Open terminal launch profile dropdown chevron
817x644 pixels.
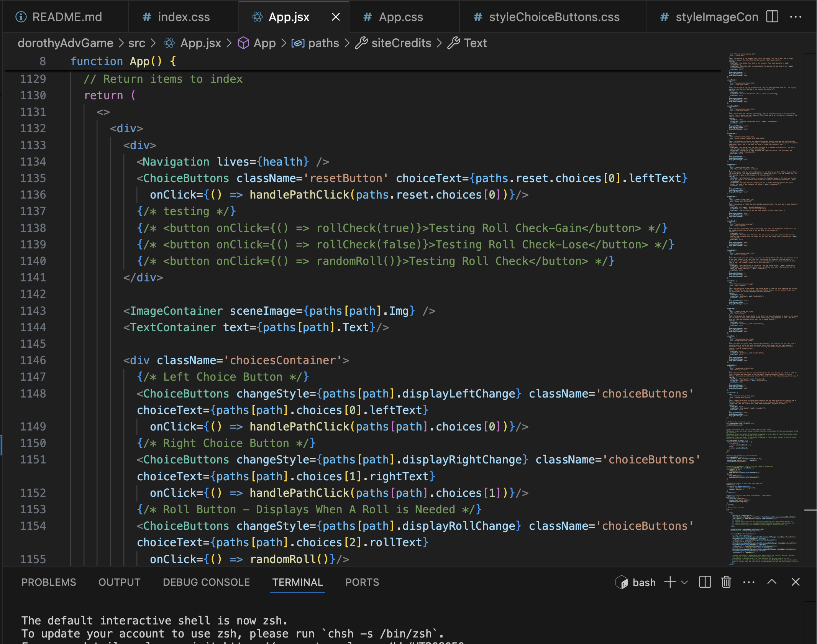point(684,583)
